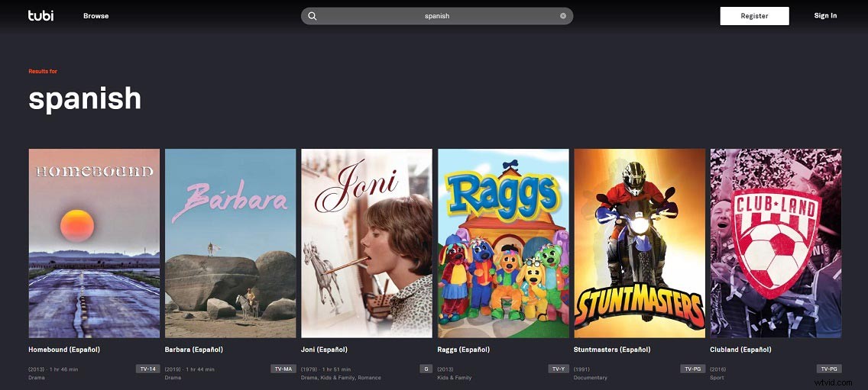The image size is (868, 390).
Task: Click the TV-PG rating badge under Stuntmasters
Action: [x=692, y=369]
